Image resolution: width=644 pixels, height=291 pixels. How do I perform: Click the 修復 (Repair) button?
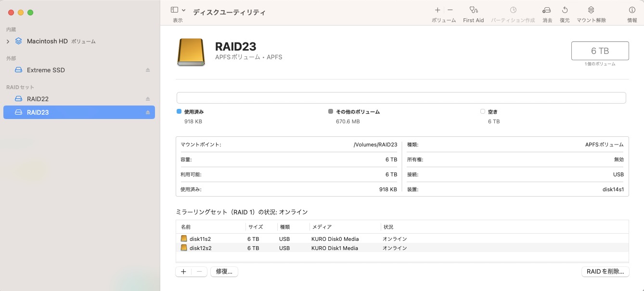point(224,271)
